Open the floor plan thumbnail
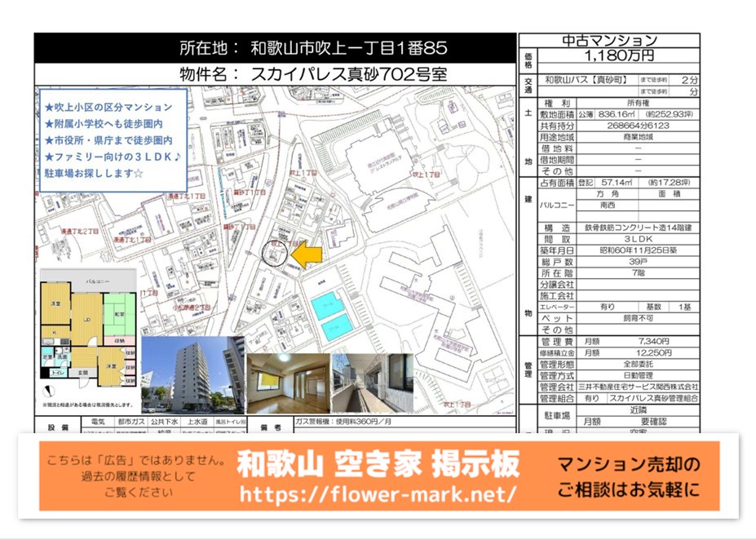Image resolution: width=756 pixels, height=540 pixels. click(87, 335)
